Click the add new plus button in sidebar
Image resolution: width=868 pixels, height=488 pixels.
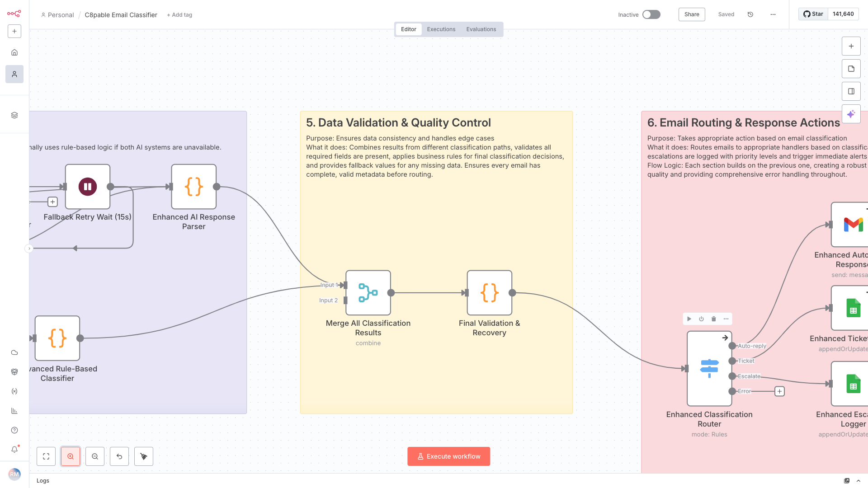pyautogui.click(x=14, y=31)
